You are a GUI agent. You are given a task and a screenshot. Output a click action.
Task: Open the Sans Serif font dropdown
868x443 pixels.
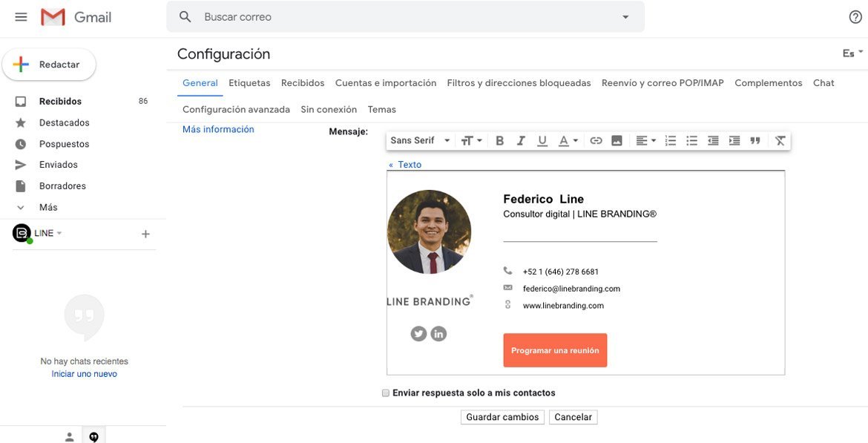pyautogui.click(x=420, y=141)
